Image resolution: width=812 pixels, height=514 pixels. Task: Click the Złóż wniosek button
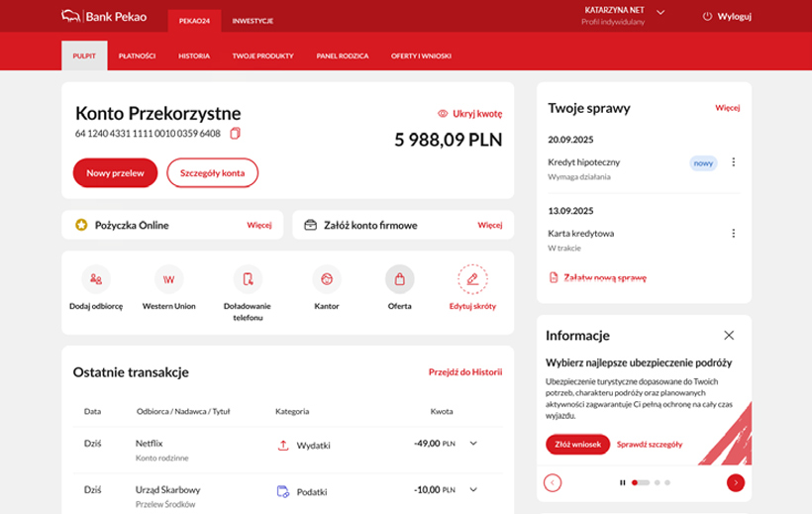pyautogui.click(x=577, y=444)
